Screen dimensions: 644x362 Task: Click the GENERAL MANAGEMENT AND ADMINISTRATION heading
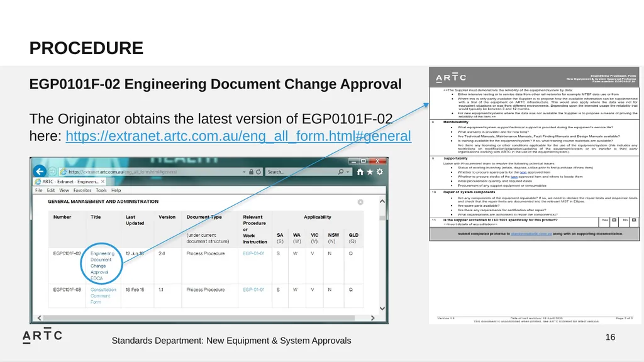pos(103,202)
